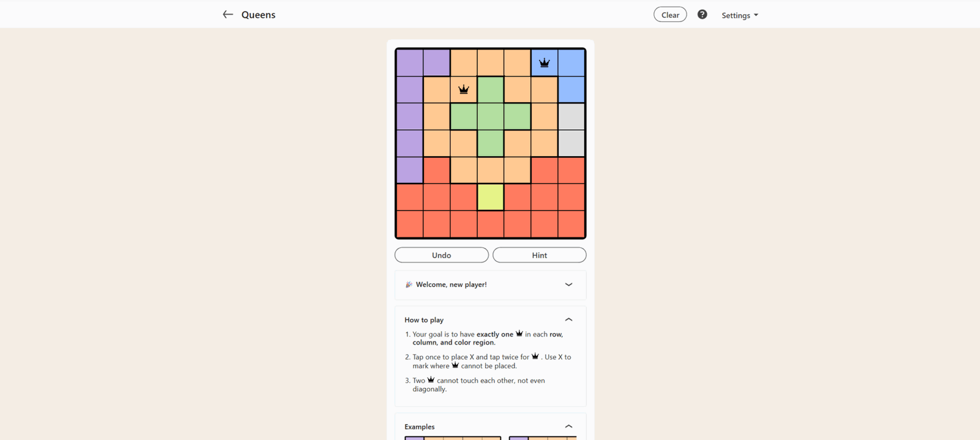980x440 pixels.
Task: Click the center green cell of cross
Action: pyautogui.click(x=491, y=116)
